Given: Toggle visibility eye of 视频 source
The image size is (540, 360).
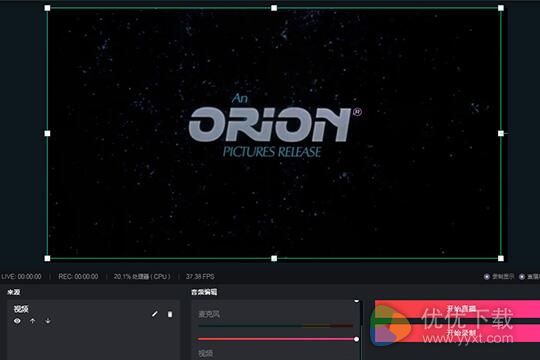Looking at the screenshot, I should coord(17,321).
